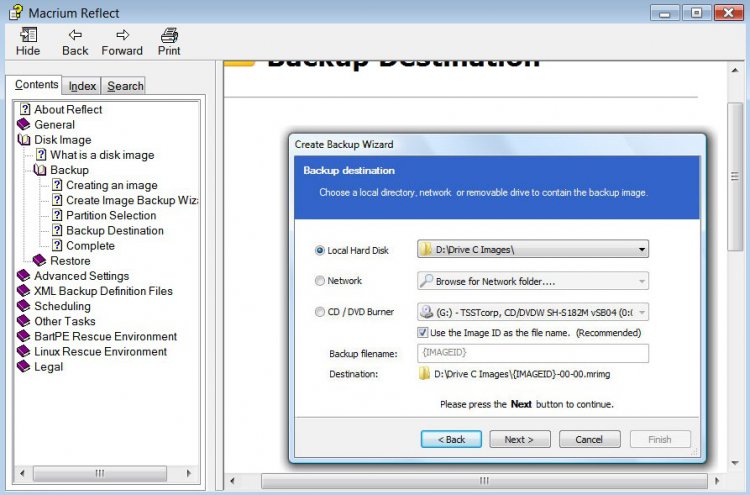Screen dimensions: 750x495
Task: Click the content pane horizontal scrollbar thumb
Action: tap(484, 480)
